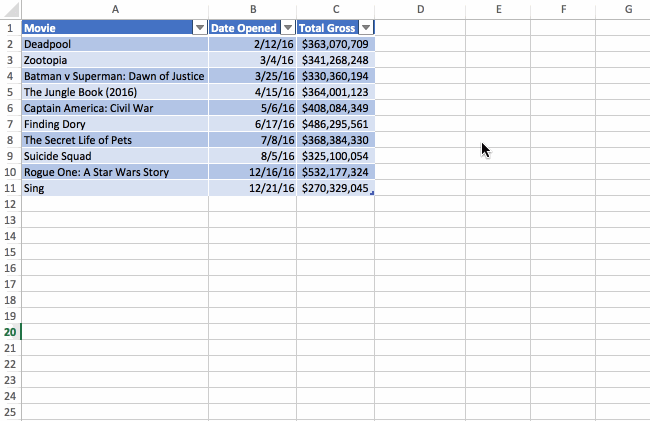Image resolution: width=650 pixels, height=421 pixels.
Task: Open the Date Opened filter dropdown
Action: click(x=288, y=28)
